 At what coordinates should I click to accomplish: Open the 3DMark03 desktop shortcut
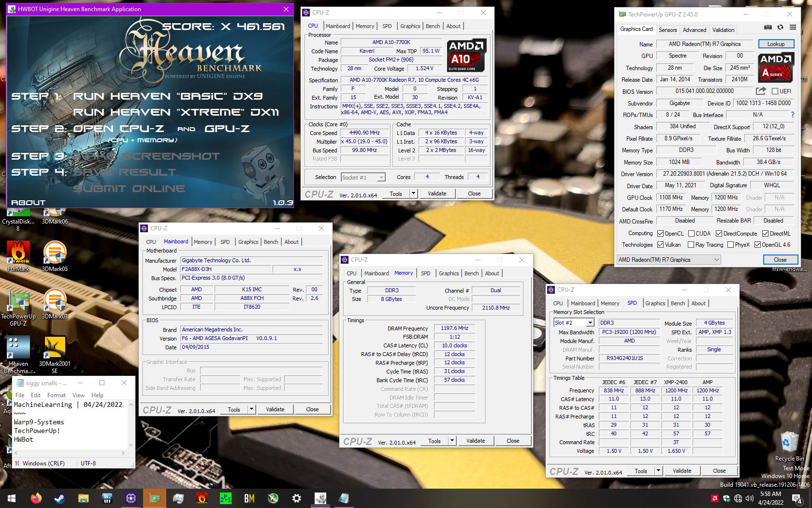(55, 303)
